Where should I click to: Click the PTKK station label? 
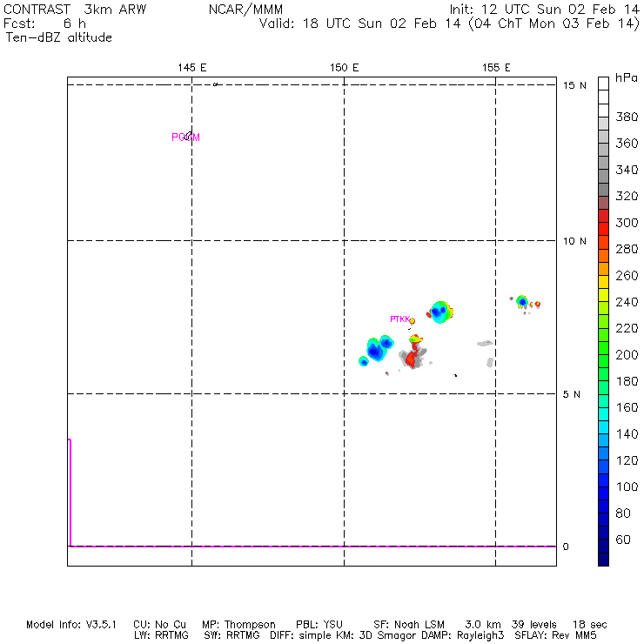pyautogui.click(x=400, y=319)
